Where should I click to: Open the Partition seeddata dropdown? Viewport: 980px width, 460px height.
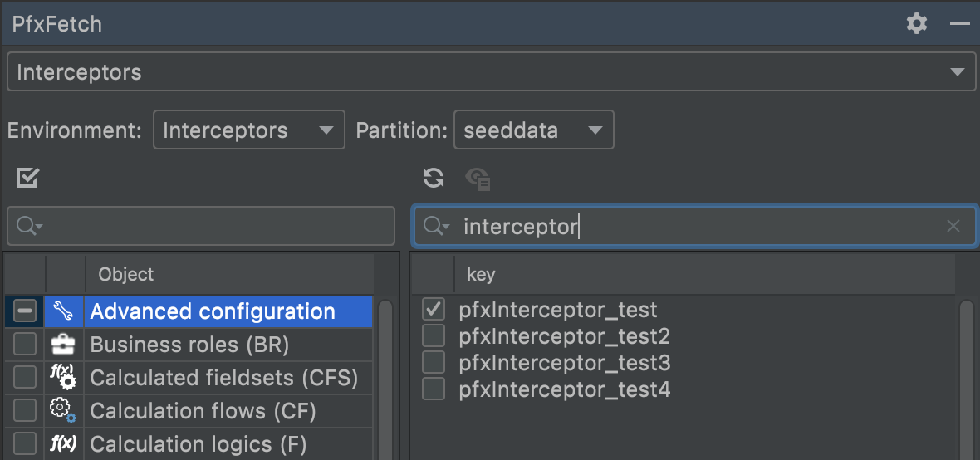[533, 130]
